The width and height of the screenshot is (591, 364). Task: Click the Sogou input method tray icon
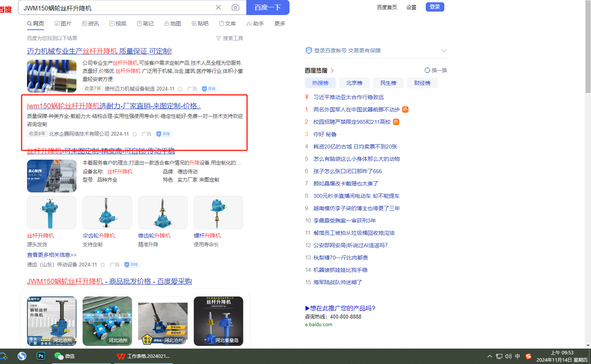click(x=528, y=356)
